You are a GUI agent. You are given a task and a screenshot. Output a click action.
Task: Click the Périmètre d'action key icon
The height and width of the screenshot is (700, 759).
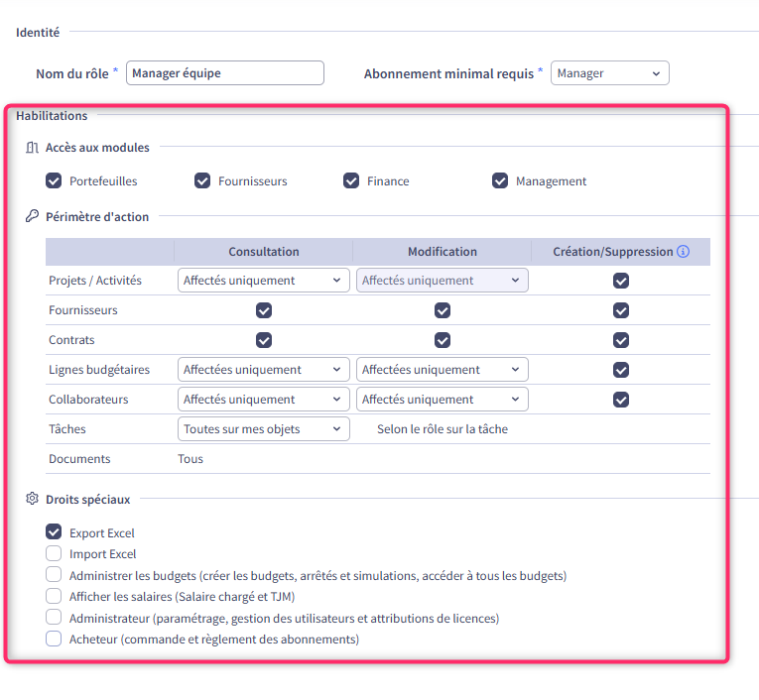coord(32,216)
